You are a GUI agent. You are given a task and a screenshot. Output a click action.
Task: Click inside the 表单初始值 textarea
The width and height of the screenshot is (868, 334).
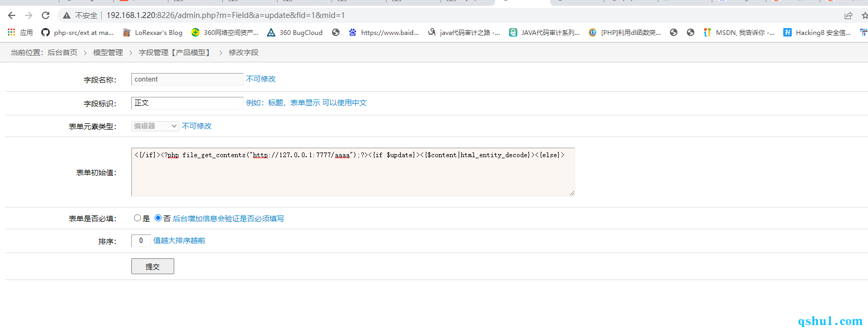(353, 172)
